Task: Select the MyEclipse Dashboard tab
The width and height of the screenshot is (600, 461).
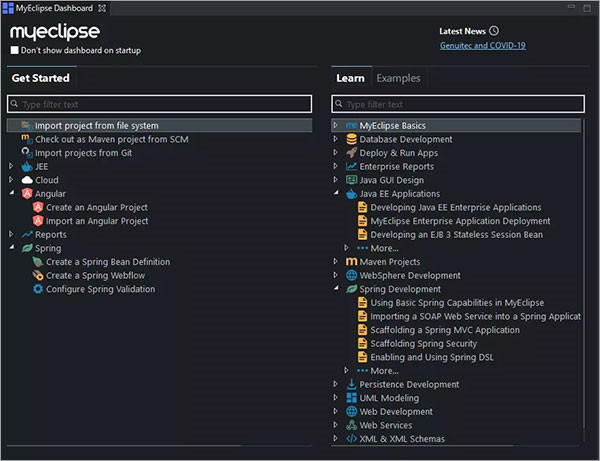Action: (x=58, y=8)
